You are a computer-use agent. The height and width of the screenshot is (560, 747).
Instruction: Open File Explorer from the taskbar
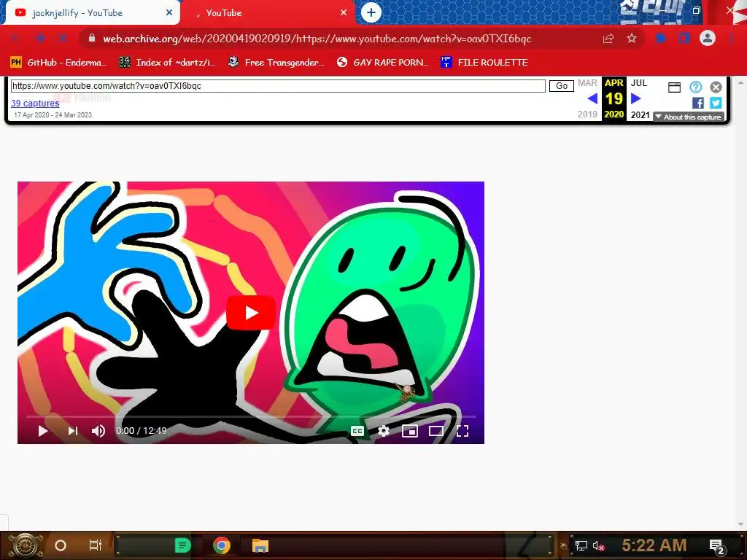pyautogui.click(x=260, y=545)
